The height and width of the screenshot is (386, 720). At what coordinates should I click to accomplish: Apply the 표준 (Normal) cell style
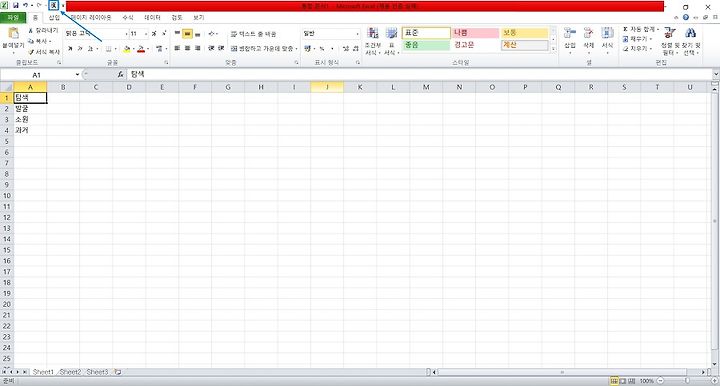tap(426, 33)
